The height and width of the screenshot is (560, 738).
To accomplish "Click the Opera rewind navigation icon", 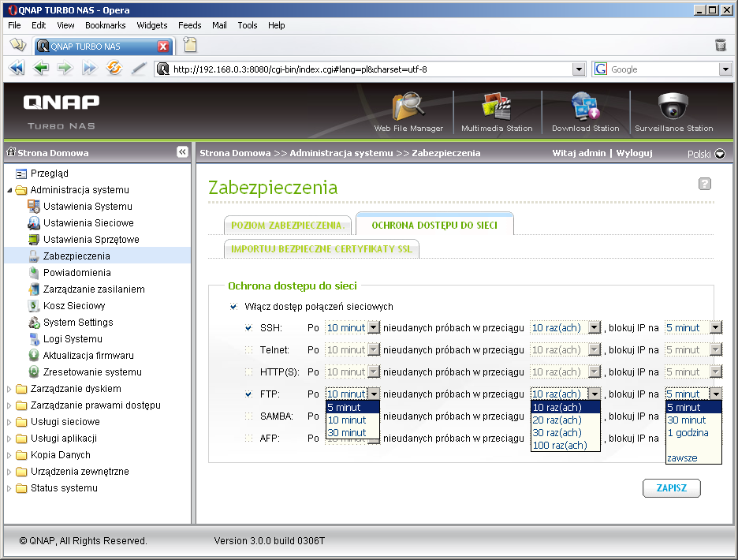I will point(17,69).
